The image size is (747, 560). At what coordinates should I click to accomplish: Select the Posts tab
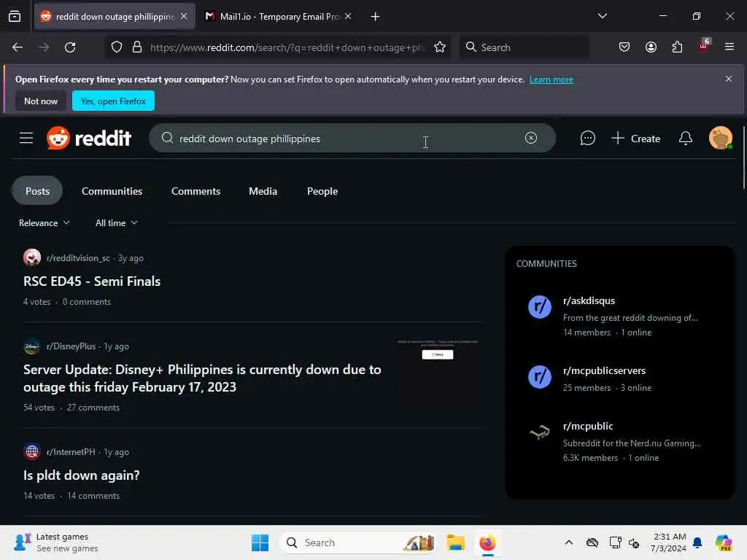click(37, 190)
